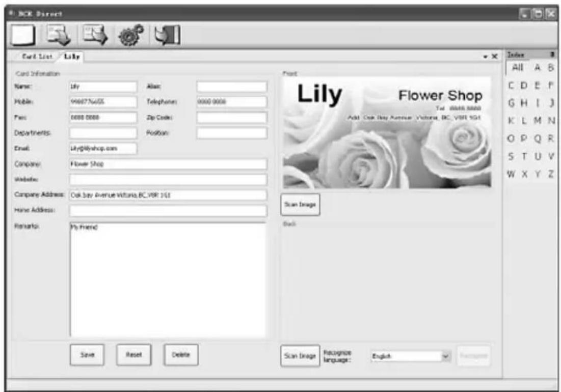Screen dimensions: 561x392
Task: Filter index by letter Q
Action: [538, 138]
